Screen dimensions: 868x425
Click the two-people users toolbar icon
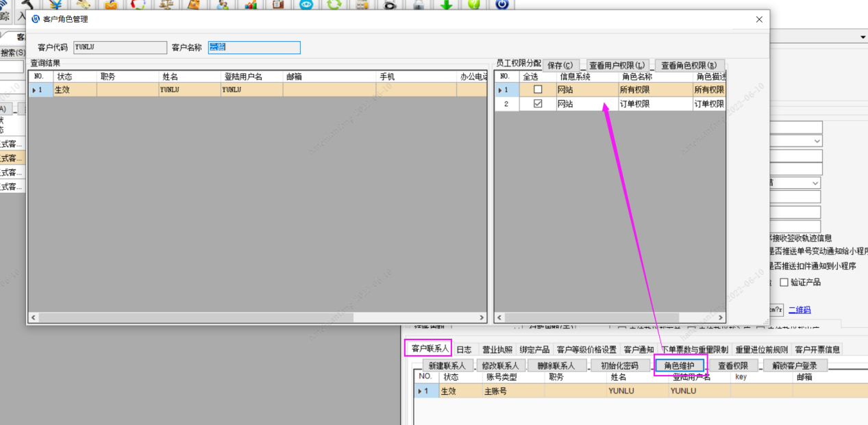[223, 3]
